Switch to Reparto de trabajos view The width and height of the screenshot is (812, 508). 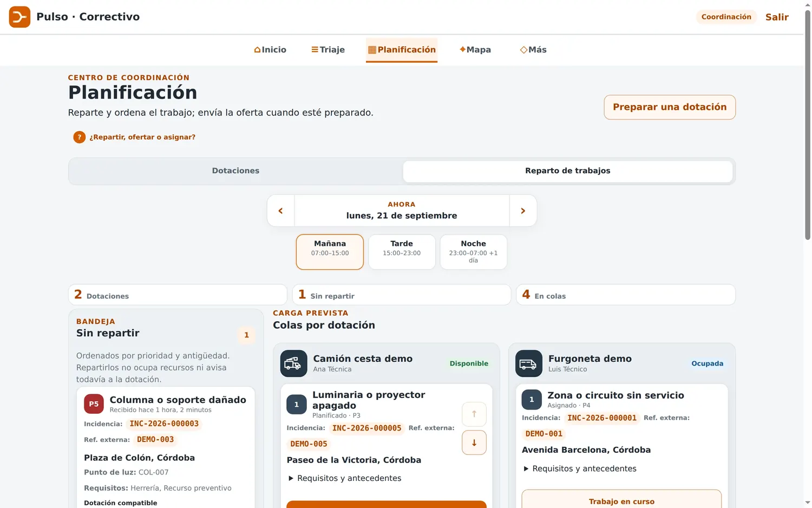pos(567,171)
